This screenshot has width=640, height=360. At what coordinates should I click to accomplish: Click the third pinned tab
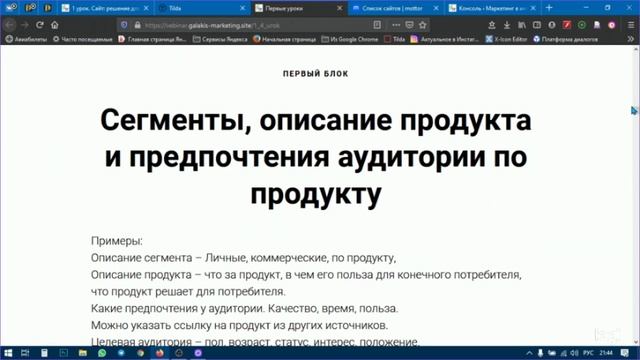click(48, 7)
